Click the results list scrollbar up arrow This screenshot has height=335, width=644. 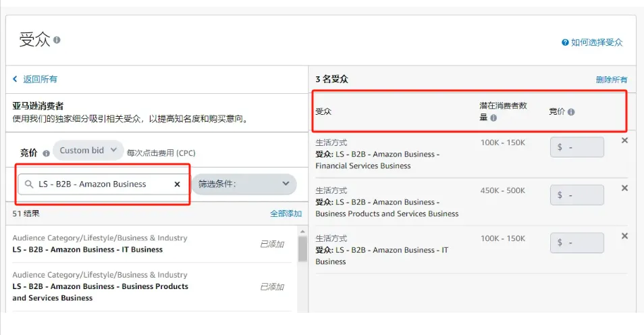click(x=302, y=232)
